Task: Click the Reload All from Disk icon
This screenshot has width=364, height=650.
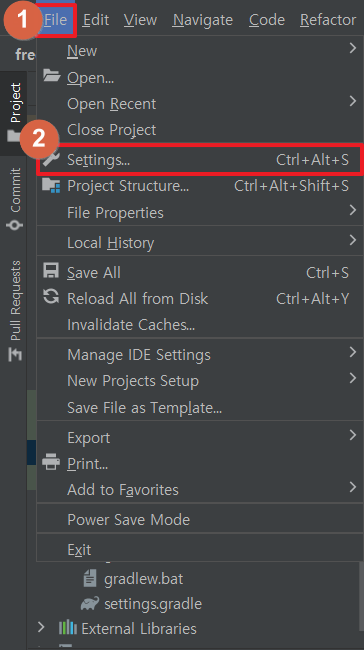Action: 51,297
